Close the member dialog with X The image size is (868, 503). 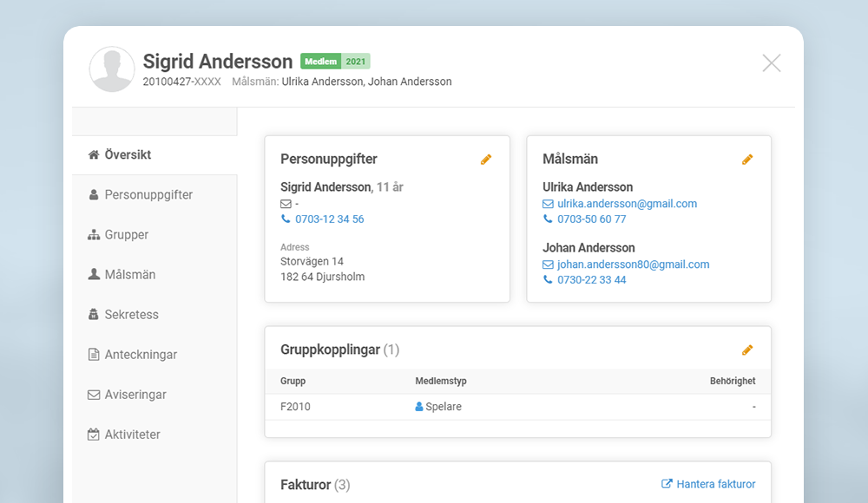pyautogui.click(x=771, y=62)
